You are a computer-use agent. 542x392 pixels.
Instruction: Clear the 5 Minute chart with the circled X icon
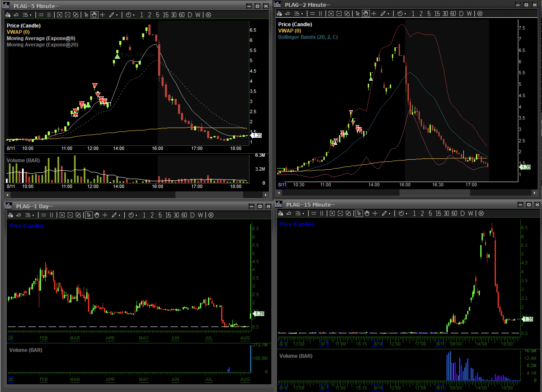click(x=208, y=15)
